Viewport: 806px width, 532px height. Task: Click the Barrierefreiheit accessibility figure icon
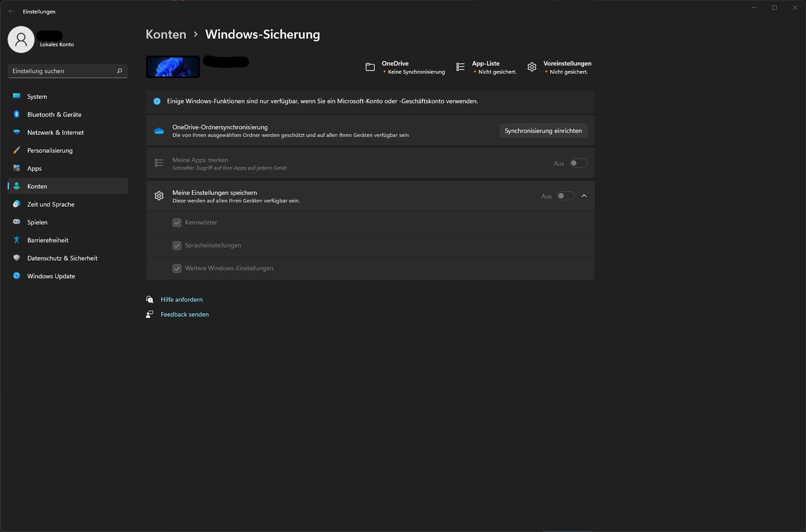coord(17,240)
